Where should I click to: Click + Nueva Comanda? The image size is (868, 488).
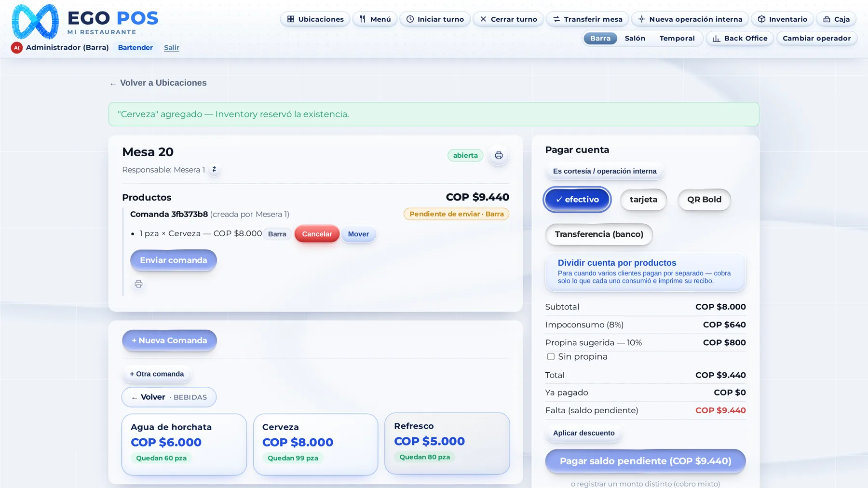coord(169,340)
